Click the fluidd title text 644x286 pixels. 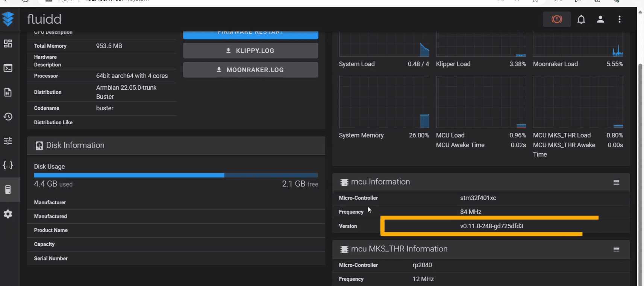click(44, 19)
